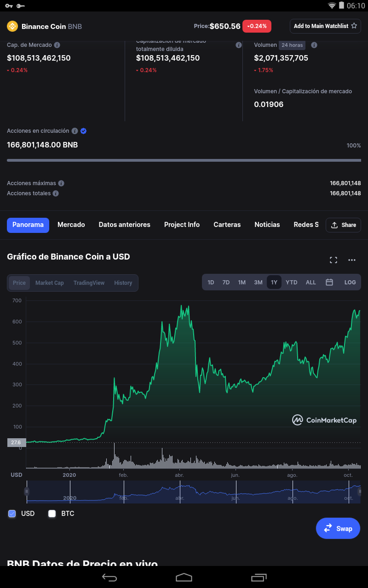
Task: Click the April peak on the price chart
Action: tap(182, 306)
